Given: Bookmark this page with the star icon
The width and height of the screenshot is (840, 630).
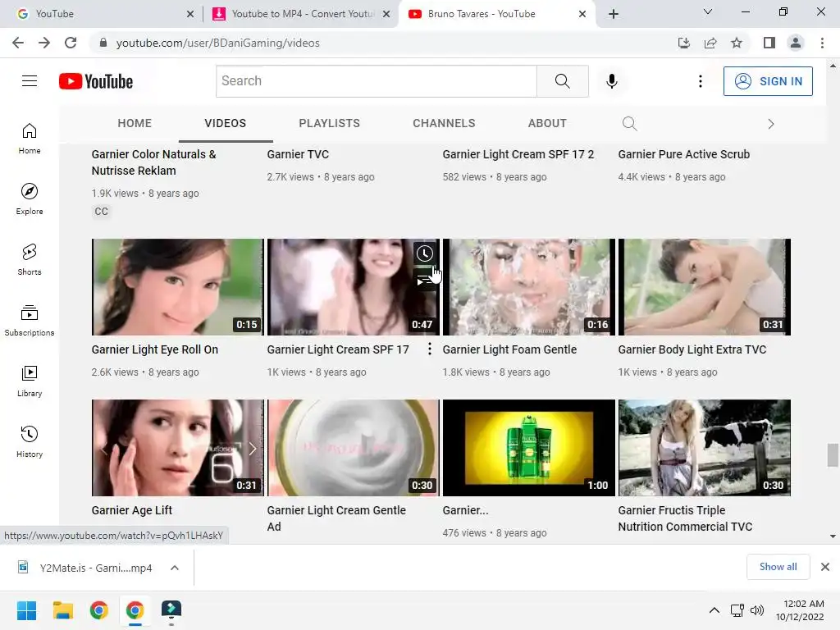Looking at the screenshot, I should click(737, 43).
